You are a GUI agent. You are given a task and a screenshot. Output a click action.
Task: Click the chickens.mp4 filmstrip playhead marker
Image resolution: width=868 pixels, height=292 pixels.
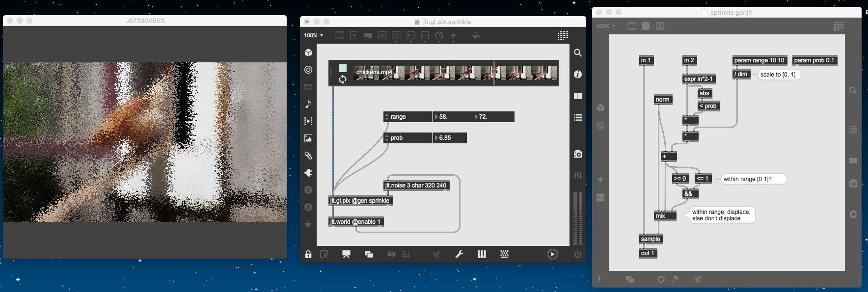[x=494, y=73]
